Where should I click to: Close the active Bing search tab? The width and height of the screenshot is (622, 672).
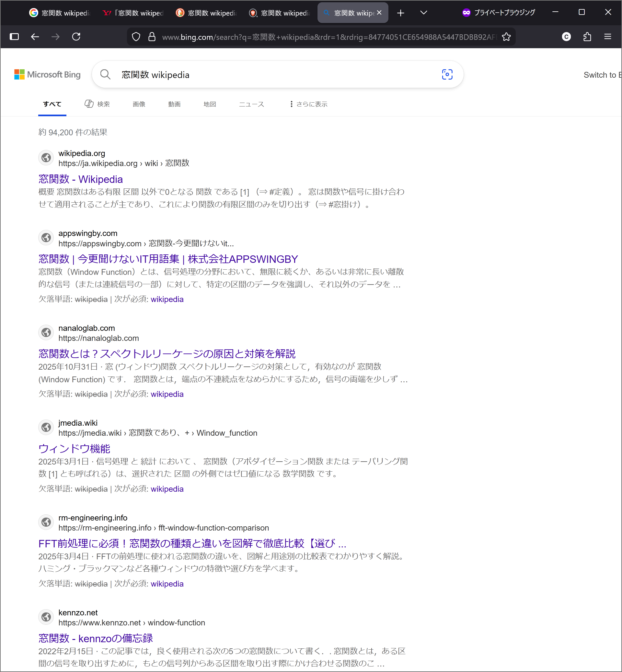(x=379, y=13)
